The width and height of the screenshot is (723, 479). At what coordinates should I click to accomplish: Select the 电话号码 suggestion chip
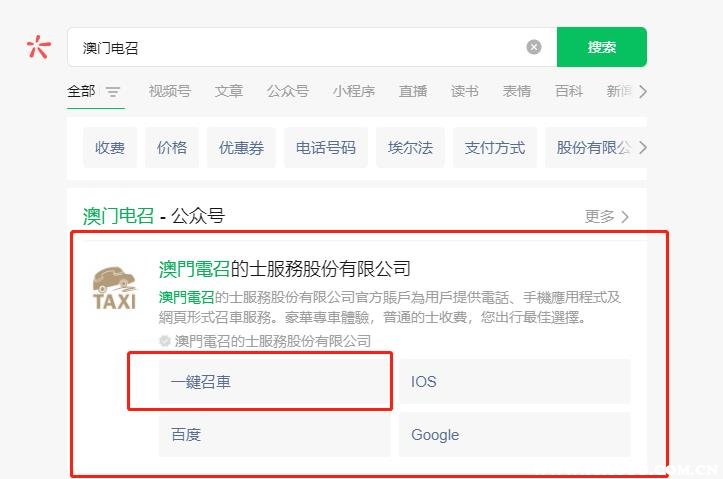point(325,148)
